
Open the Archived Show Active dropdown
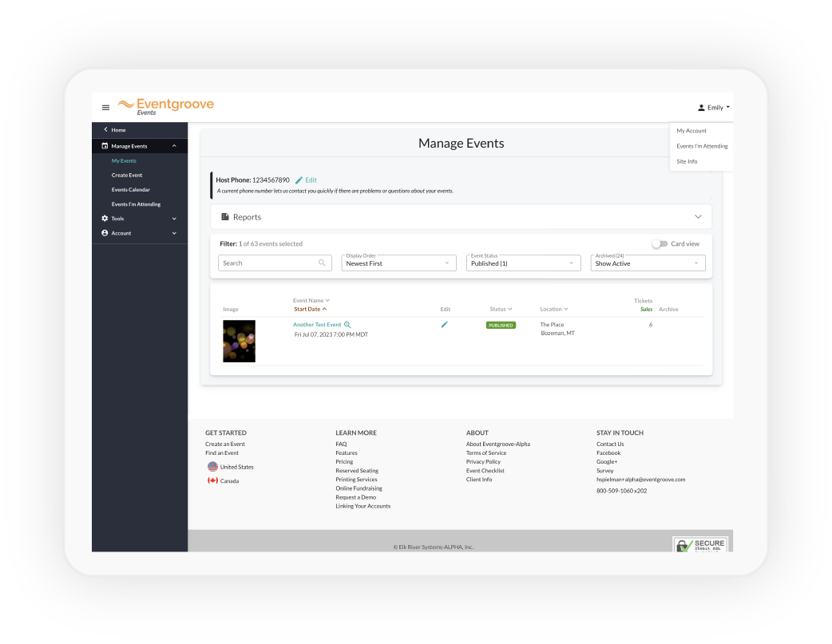pyautogui.click(x=648, y=263)
